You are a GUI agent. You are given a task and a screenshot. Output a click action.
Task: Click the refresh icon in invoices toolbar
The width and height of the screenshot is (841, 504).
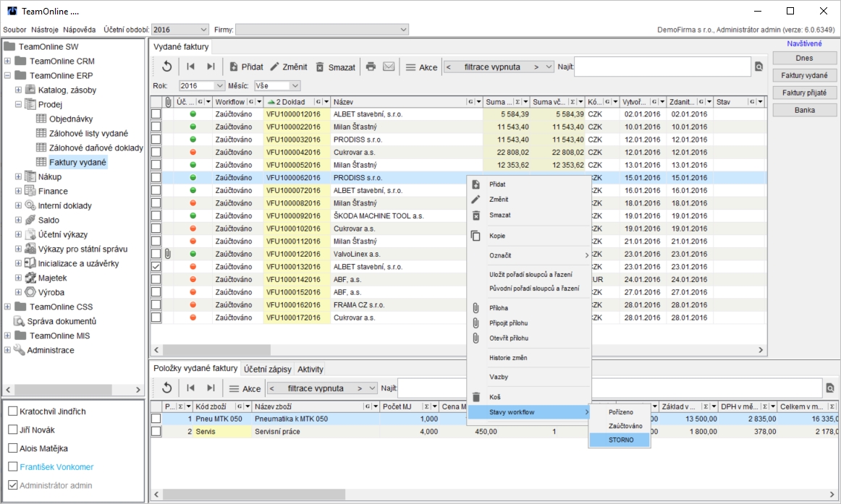point(166,67)
